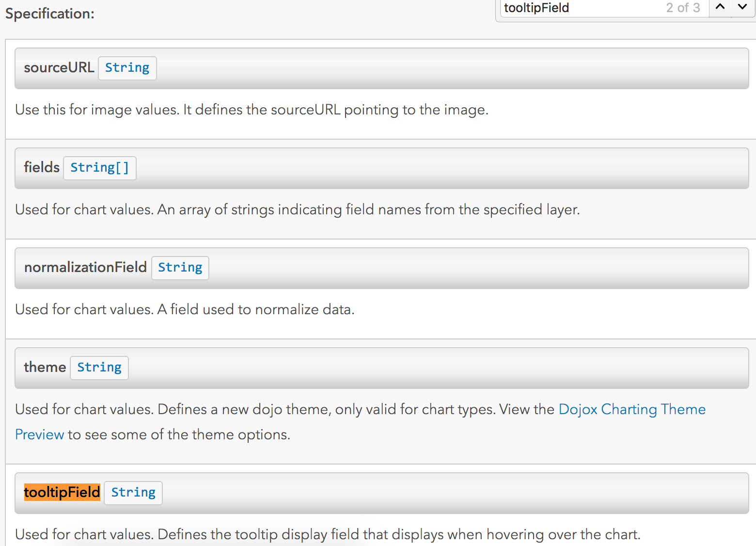
Task: Select the theme property header
Action: [x=382, y=368]
